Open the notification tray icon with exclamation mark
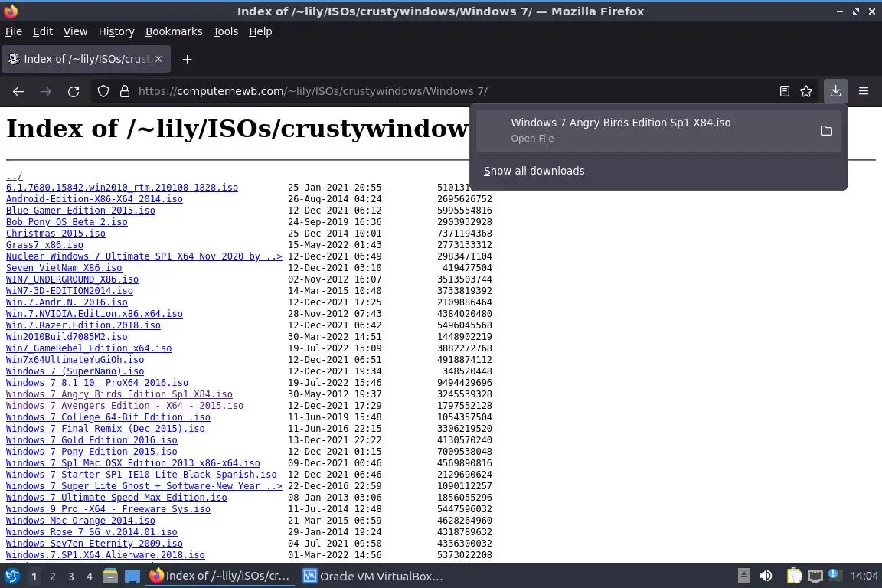This screenshot has width=882, height=588. click(x=835, y=574)
